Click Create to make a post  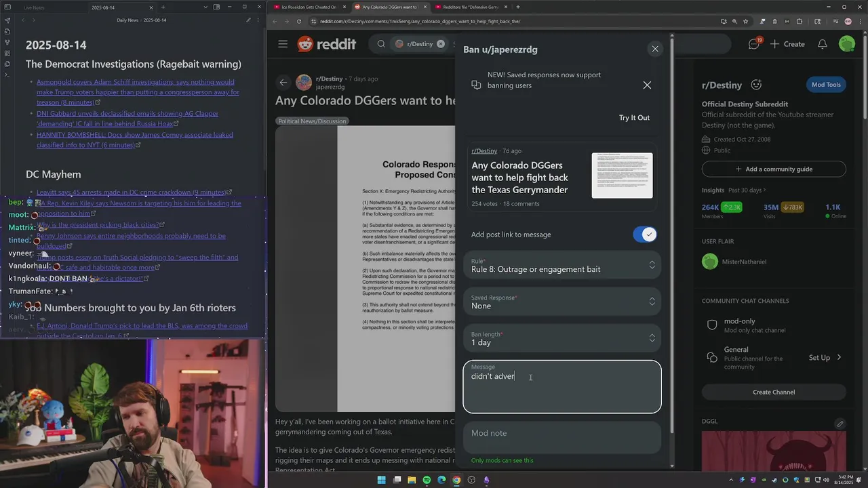[x=787, y=44]
